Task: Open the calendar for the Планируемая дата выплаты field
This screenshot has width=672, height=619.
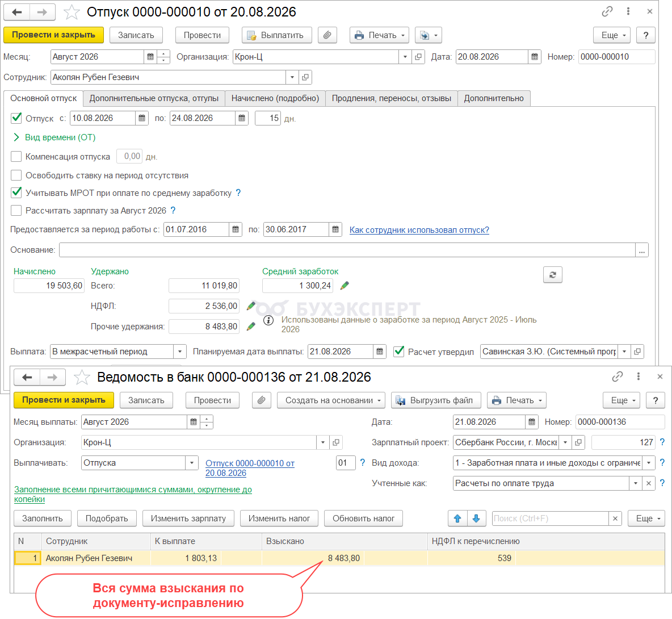Action: (x=379, y=352)
